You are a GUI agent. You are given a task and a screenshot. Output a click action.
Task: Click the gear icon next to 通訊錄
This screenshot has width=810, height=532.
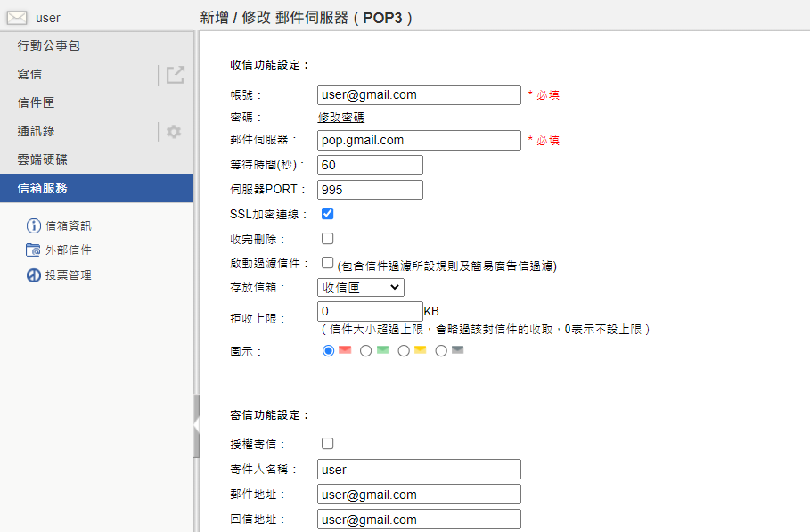[175, 131]
